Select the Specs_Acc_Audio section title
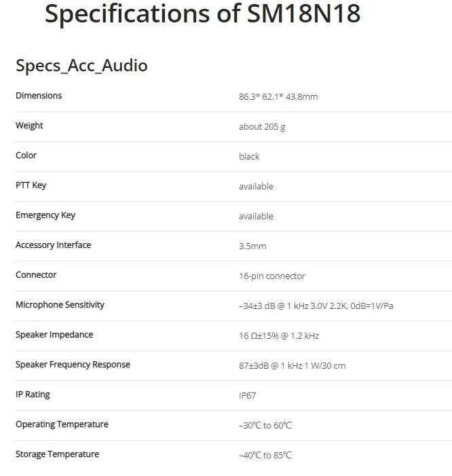Screen dimensions: 452x476 (81, 66)
